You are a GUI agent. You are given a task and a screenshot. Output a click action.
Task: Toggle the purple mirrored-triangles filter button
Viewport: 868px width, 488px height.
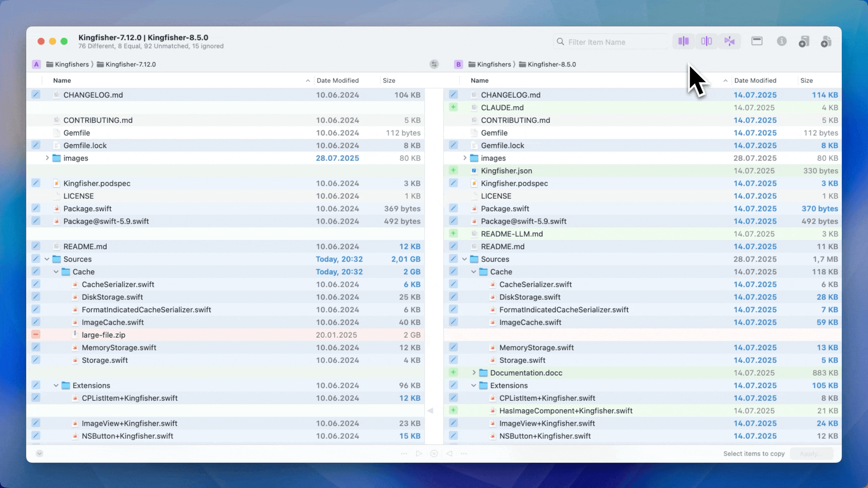[729, 42]
